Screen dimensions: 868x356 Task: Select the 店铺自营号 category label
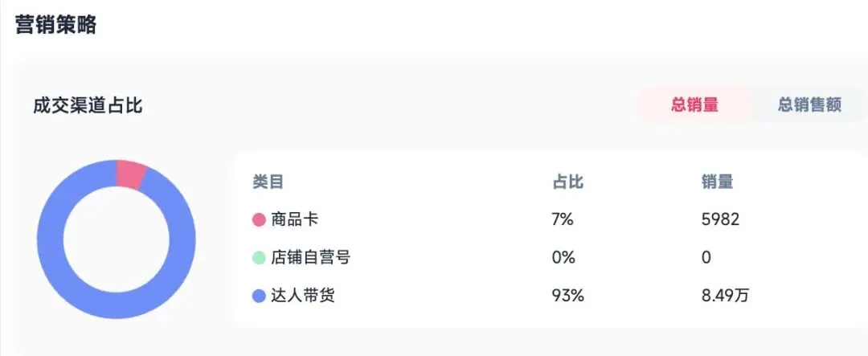point(310,258)
